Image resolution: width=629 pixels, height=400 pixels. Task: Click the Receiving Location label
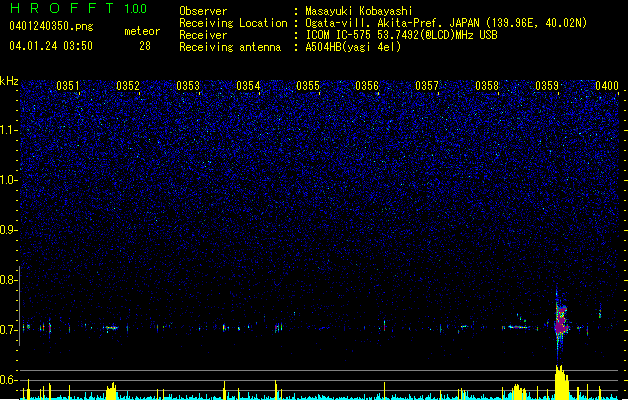(233, 23)
